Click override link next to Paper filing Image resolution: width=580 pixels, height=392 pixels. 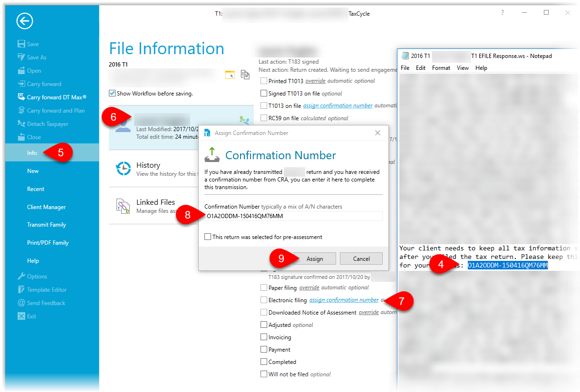(x=309, y=287)
